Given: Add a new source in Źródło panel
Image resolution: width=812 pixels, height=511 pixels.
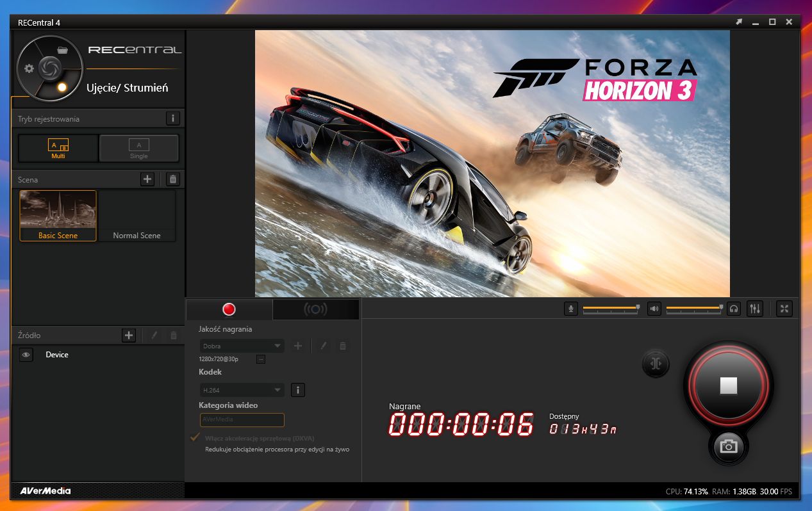Looking at the screenshot, I should [129, 335].
